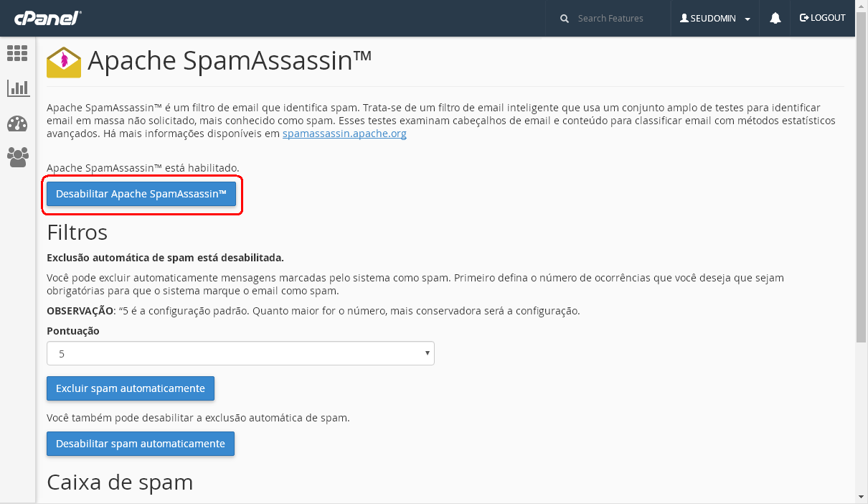Open the statistics bar chart icon

(17, 88)
